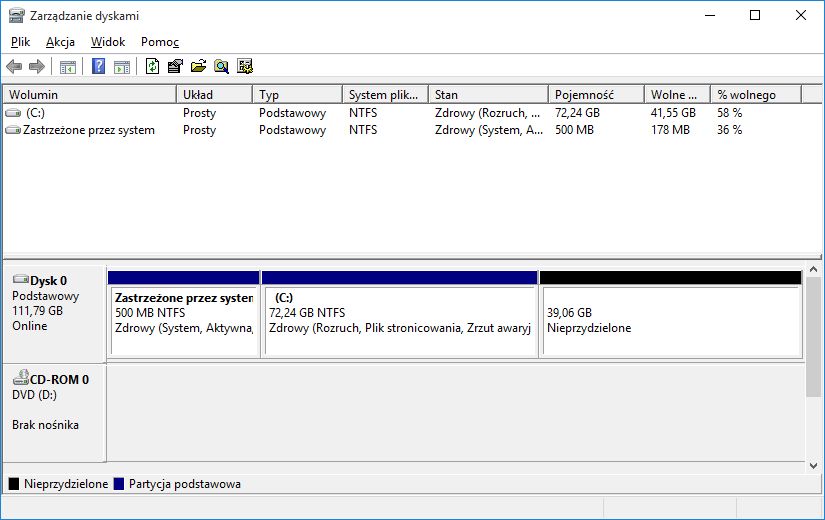The image size is (825, 520).
Task: Open Help via the blue question mark icon
Action: click(x=98, y=66)
